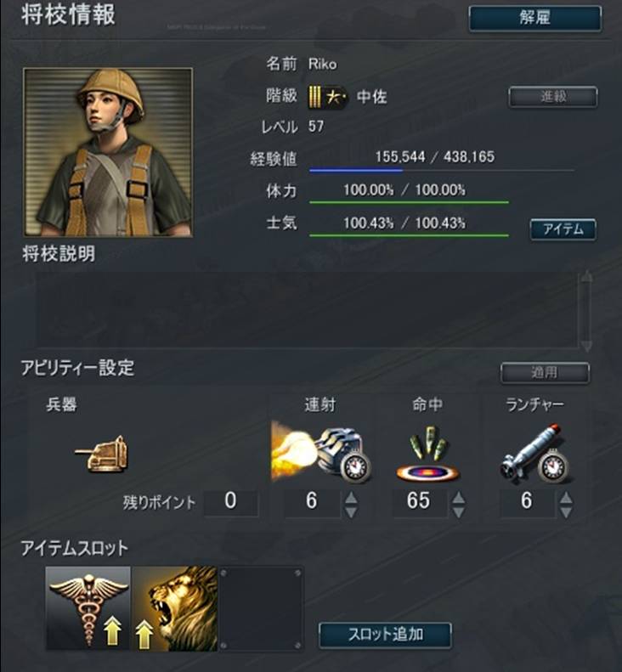The image size is (622, 672).
Task: Increase ランチャー points with up arrow
Action: (x=566, y=497)
